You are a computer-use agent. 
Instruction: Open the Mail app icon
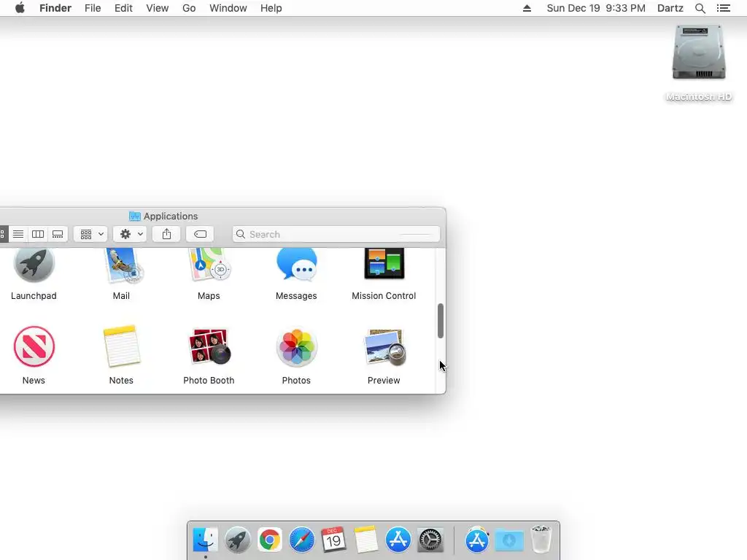(x=123, y=265)
